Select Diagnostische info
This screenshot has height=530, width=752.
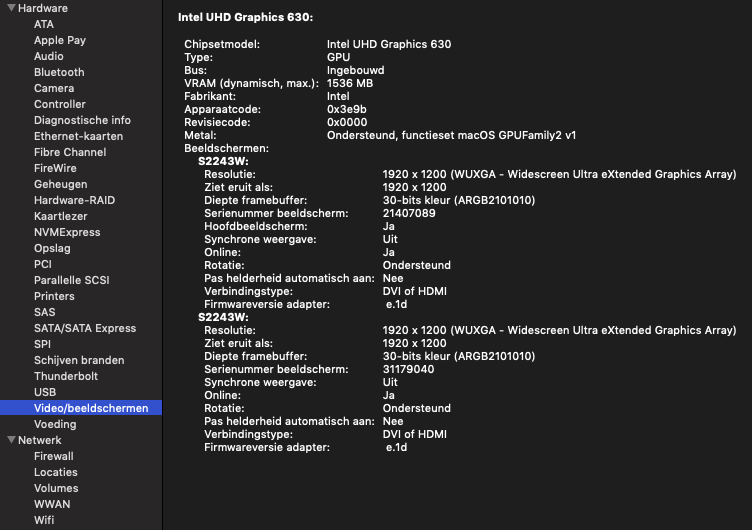click(x=82, y=120)
